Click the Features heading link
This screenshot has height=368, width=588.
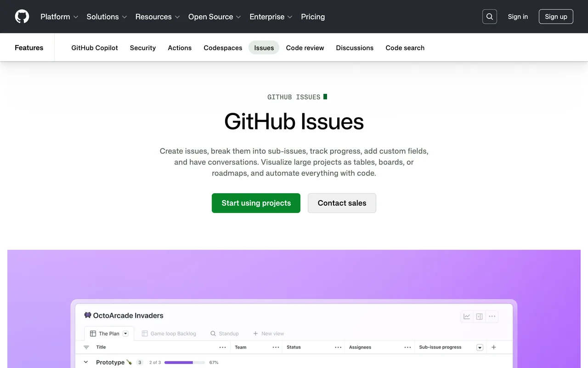(29, 48)
